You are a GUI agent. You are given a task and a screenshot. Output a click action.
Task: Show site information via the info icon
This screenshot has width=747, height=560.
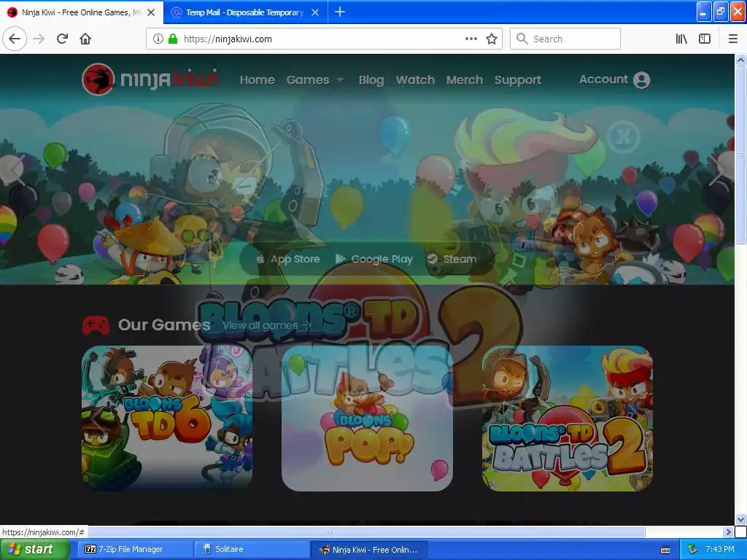click(158, 39)
